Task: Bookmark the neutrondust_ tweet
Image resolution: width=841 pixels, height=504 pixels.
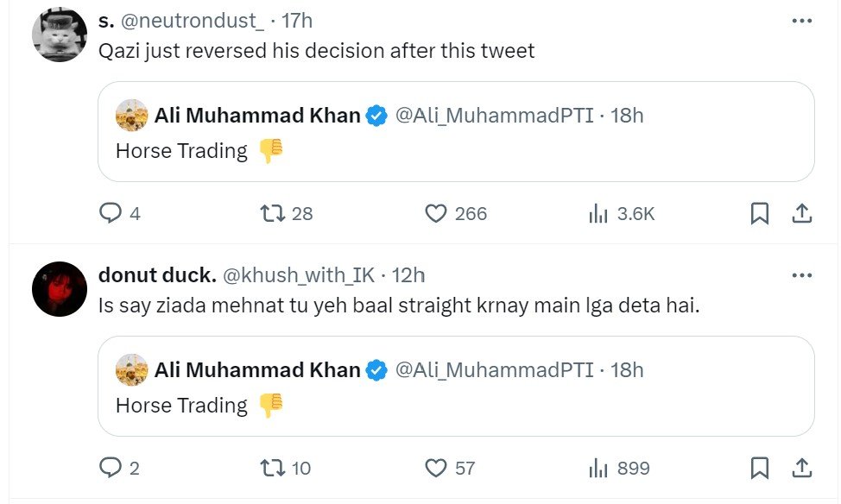Action: [x=760, y=213]
